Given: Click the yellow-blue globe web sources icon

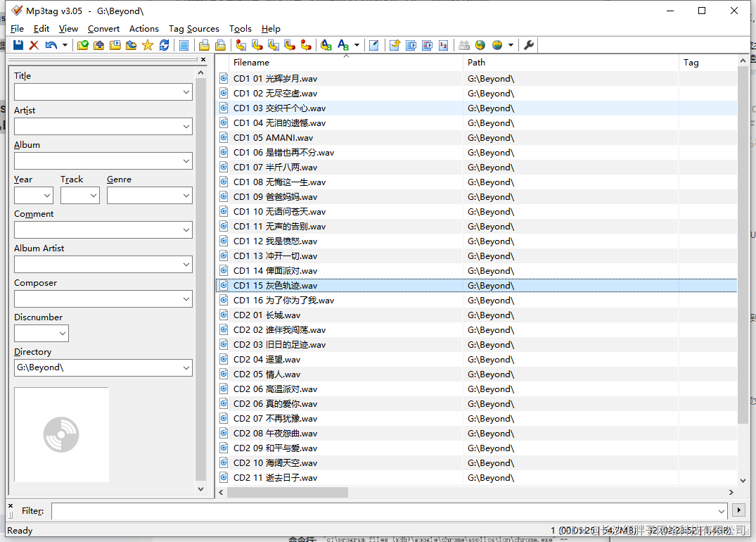Looking at the screenshot, I should (497, 45).
